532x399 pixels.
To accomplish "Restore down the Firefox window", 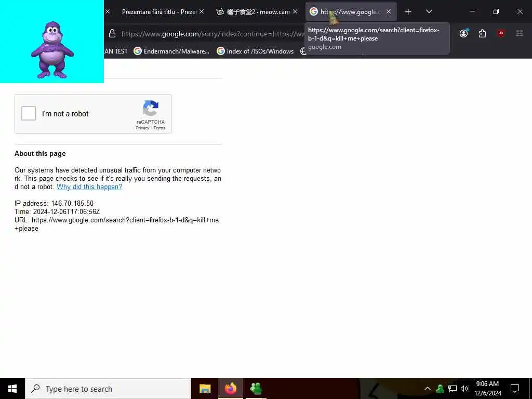I will point(496,11).
